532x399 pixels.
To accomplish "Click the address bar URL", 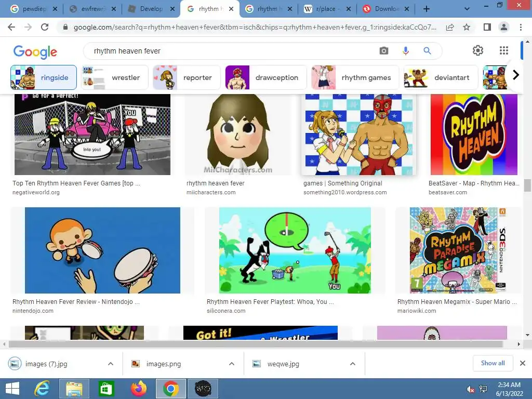I will tap(255, 27).
